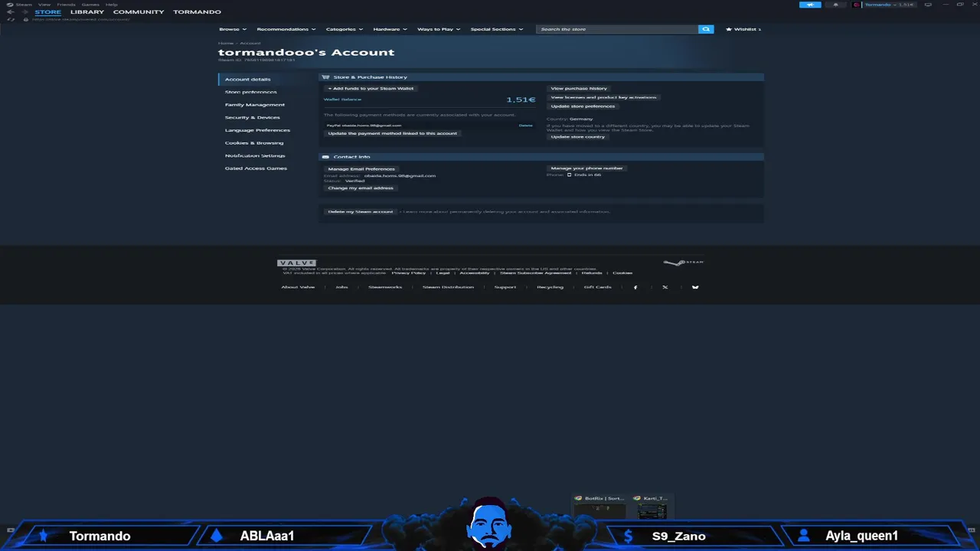Open the TORMANDO profile tab

click(197, 12)
